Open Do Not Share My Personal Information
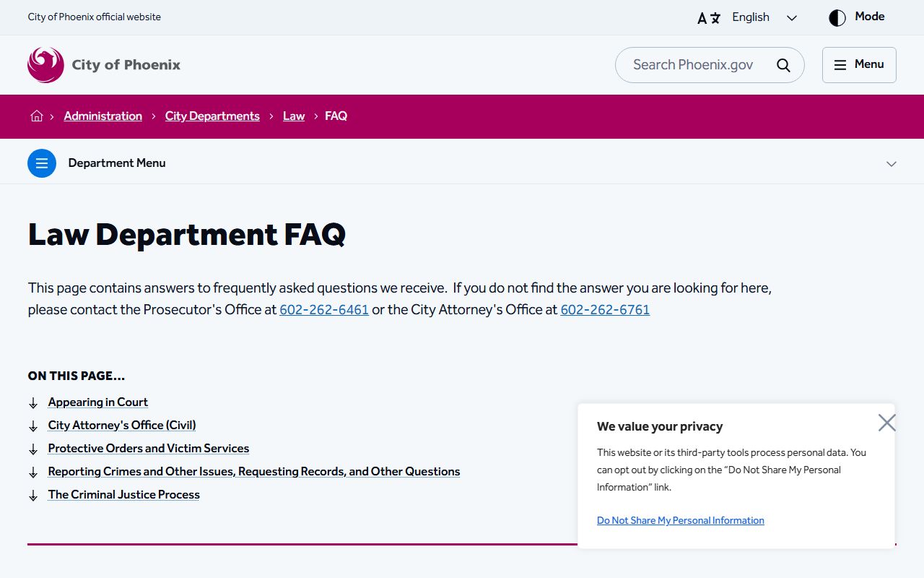 681,520
